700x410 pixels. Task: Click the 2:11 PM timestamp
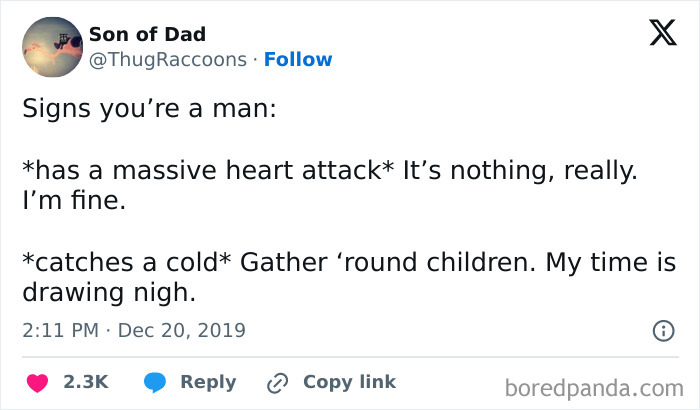pos(59,329)
